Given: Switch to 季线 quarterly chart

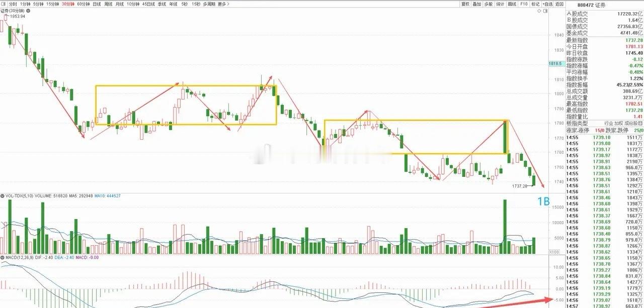Looking at the screenshot, I should tap(162, 4).
